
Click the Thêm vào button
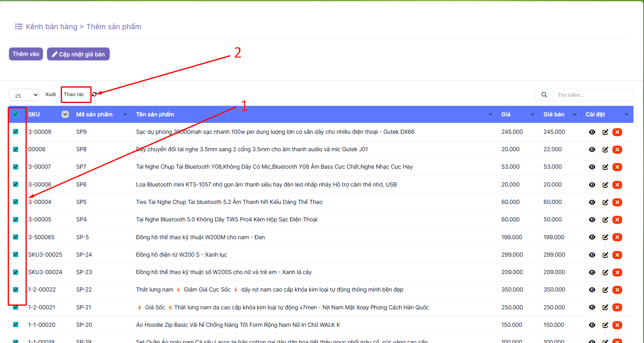coord(26,54)
